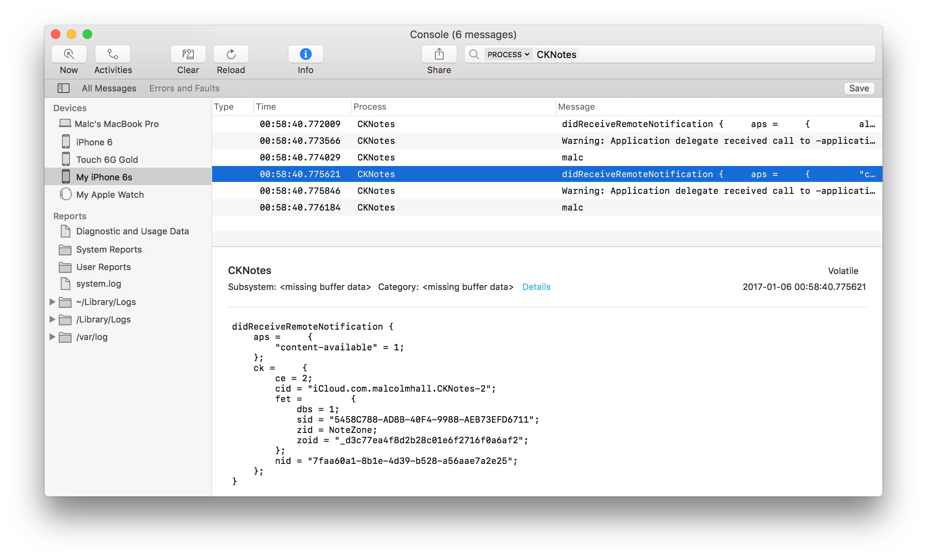The width and height of the screenshot is (927, 560).
Task: Expand the ~/Library/Logs folder
Action: pyautogui.click(x=52, y=302)
